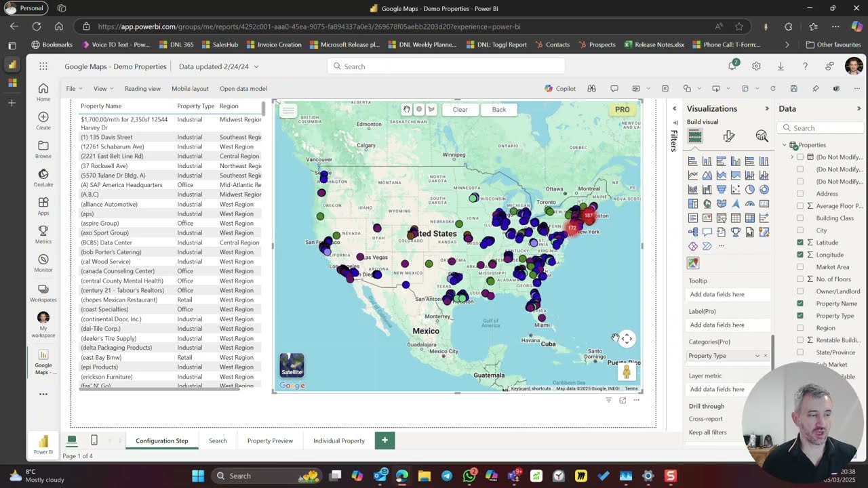868x488 pixels.
Task: Click Open data model
Action: [243, 89]
